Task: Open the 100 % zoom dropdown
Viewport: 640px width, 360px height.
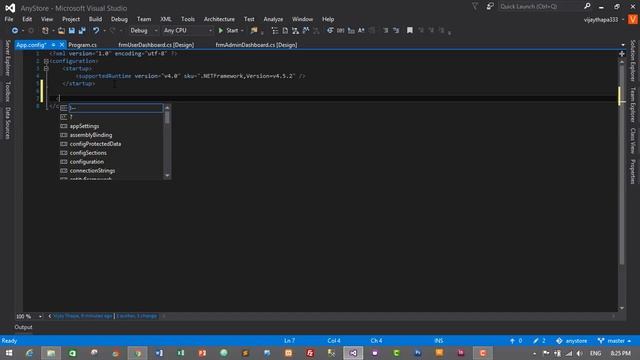Action: (x=40, y=316)
